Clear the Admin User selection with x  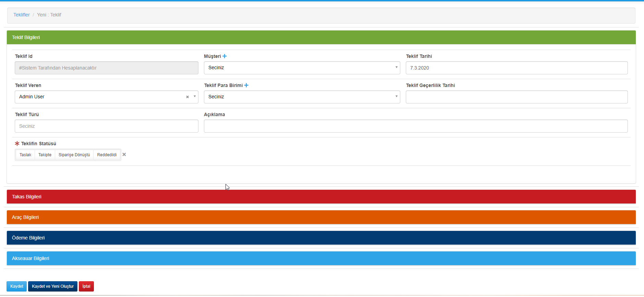tap(187, 97)
